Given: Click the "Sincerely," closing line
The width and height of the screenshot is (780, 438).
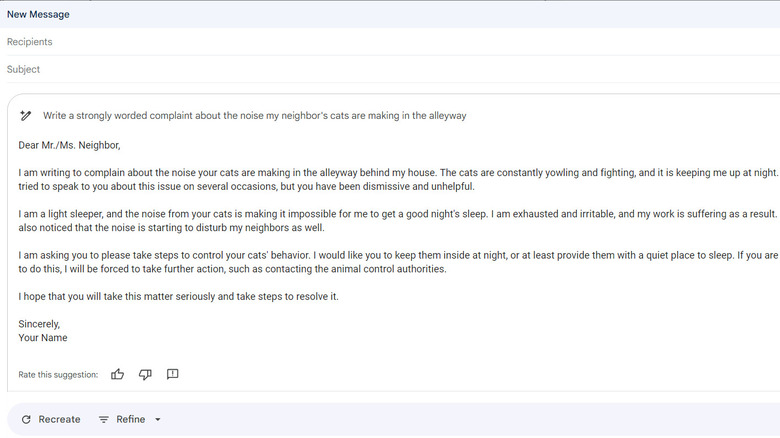Looking at the screenshot, I should point(40,324).
